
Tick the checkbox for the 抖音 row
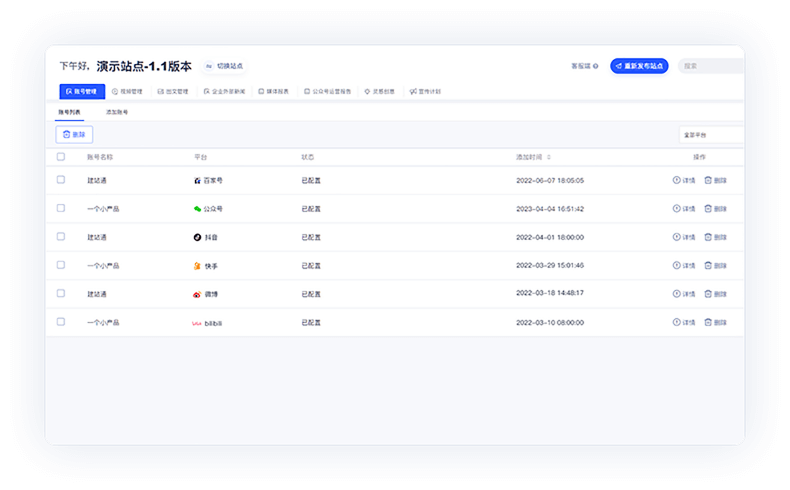[61, 237]
